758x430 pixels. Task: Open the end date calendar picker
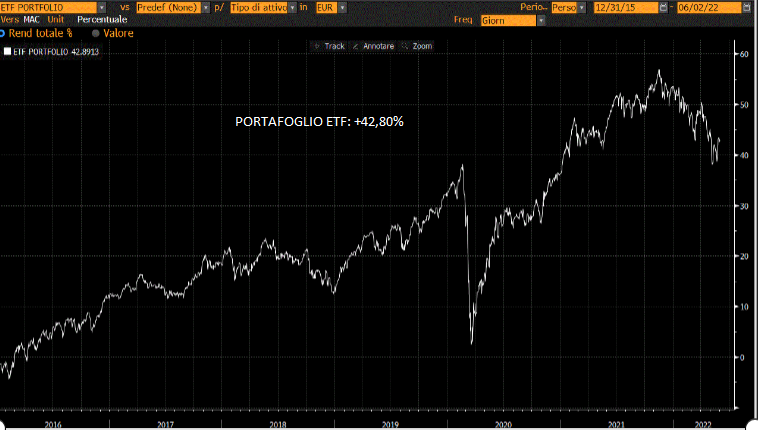(748, 7)
